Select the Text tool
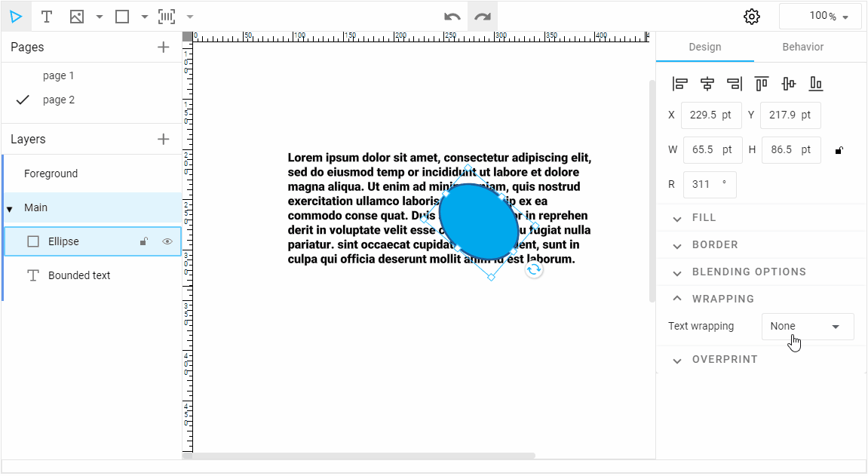The image size is (868, 476). [x=47, y=16]
